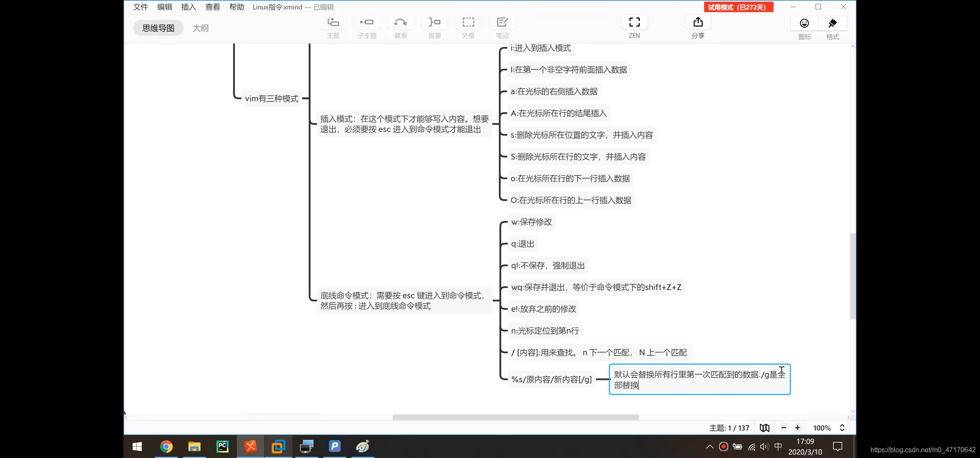Open PyCharm from the taskbar
The width and height of the screenshot is (980, 458).
[222, 447]
